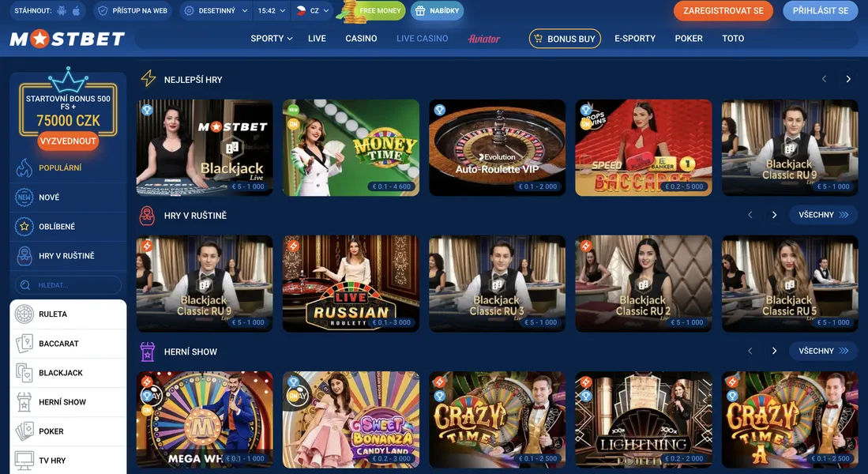Image resolution: width=868 pixels, height=474 pixels.
Task: Open the Populární flame icon category
Action: pyautogui.click(x=24, y=167)
